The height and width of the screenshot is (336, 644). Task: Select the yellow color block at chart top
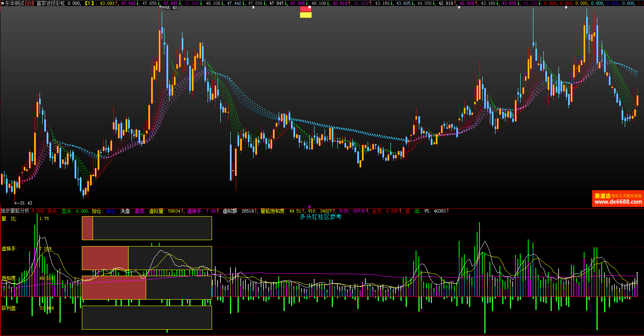coord(306,15)
